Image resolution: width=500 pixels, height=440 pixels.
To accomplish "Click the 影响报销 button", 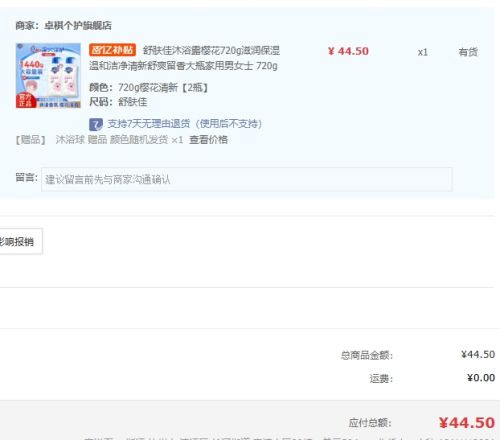I will point(20,241).
